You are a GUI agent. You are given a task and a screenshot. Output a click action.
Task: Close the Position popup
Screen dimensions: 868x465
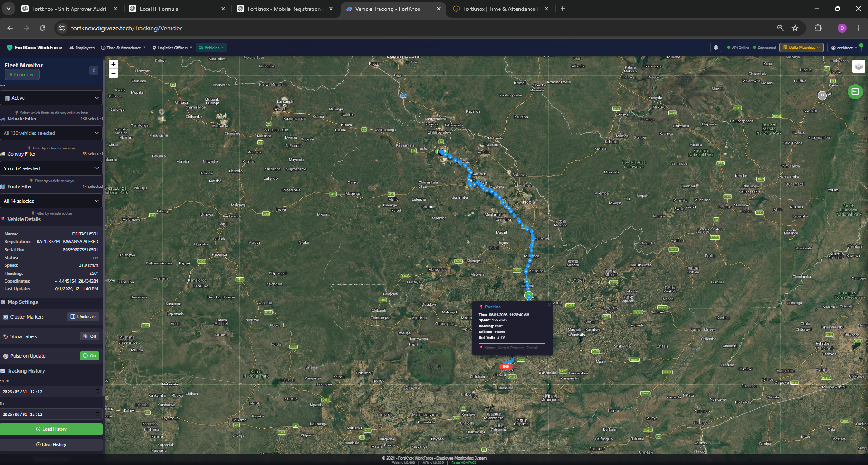pos(549,304)
